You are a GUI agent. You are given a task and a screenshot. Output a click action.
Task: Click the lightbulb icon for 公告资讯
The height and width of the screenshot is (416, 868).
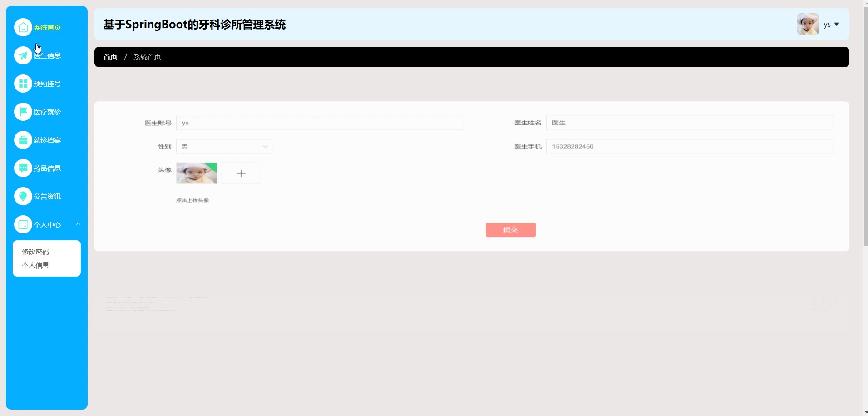(23, 196)
